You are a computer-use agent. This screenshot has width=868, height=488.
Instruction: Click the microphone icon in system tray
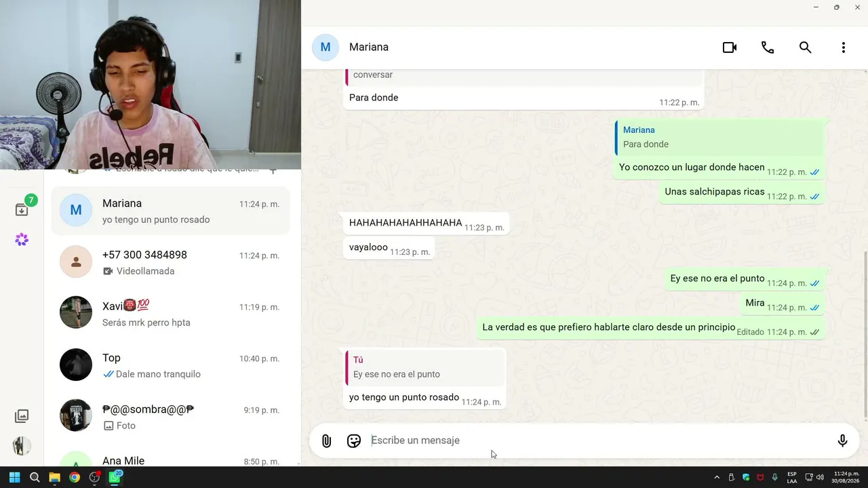tap(774, 477)
